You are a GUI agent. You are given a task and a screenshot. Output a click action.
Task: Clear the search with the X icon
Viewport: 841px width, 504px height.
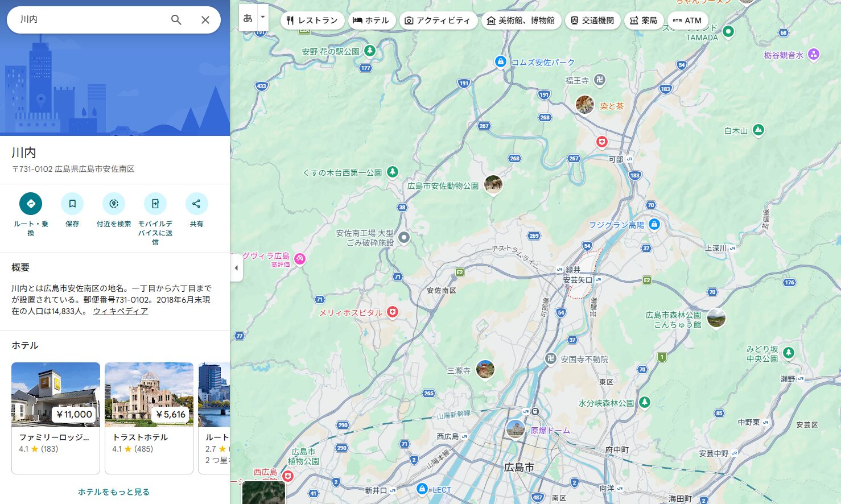(x=205, y=20)
